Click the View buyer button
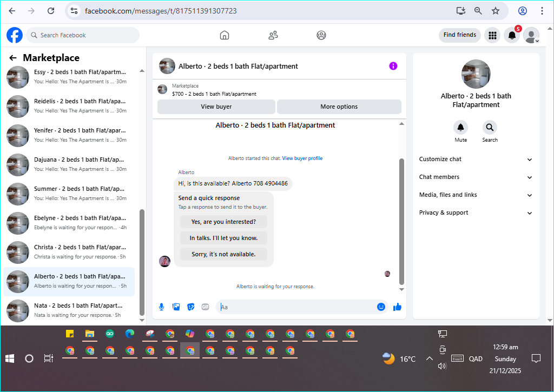 [216, 107]
